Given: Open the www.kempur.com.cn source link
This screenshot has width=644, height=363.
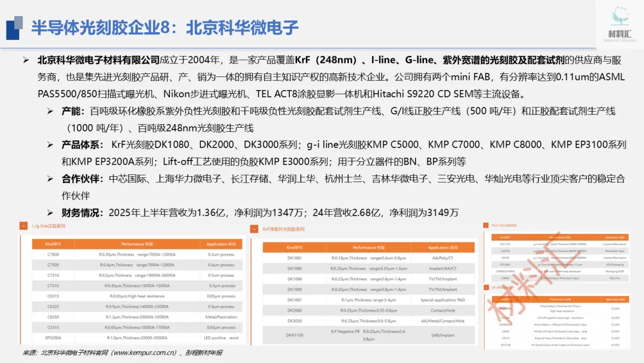Looking at the screenshot, I should pos(144,353).
